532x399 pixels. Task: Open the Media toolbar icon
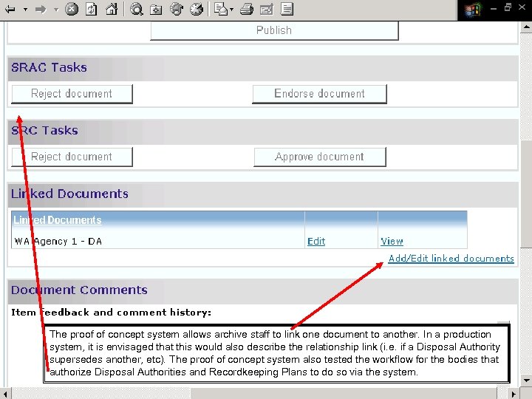177,9
